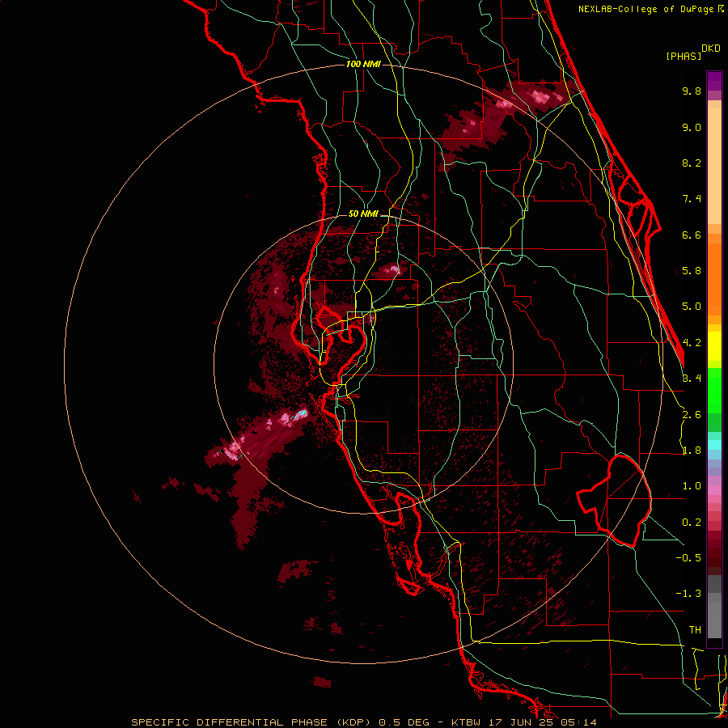Pick the cyan segment of color bar
Screen dimensions: 728x728
click(x=714, y=445)
